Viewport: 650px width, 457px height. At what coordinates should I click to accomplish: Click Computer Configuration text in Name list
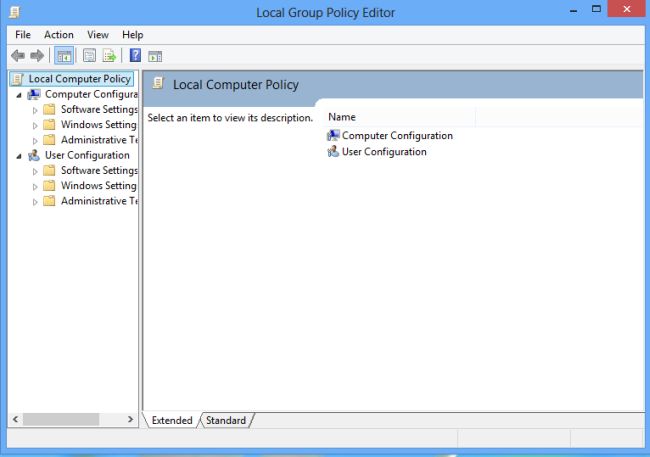(397, 136)
